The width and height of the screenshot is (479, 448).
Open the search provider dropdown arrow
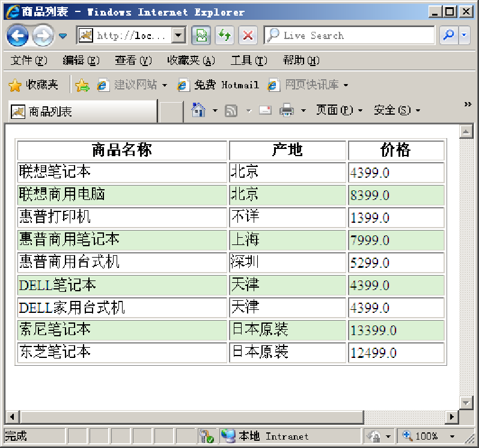(464, 35)
